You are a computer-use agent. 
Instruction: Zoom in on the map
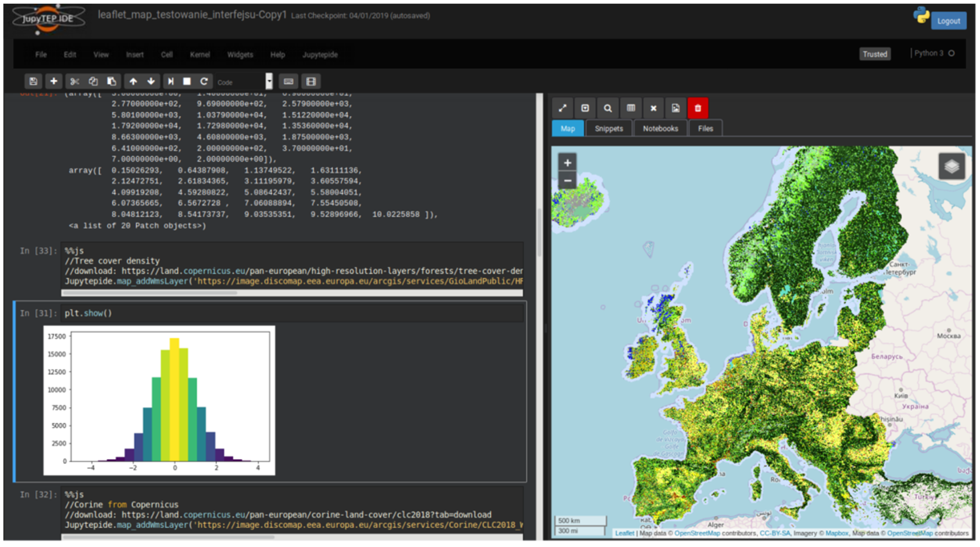pos(567,163)
